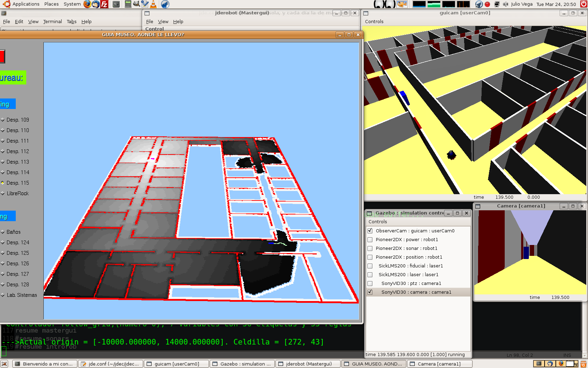The width and height of the screenshot is (588, 368).
Task: Click the Gazebo simulation window menu icon
Action: click(369, 213)
